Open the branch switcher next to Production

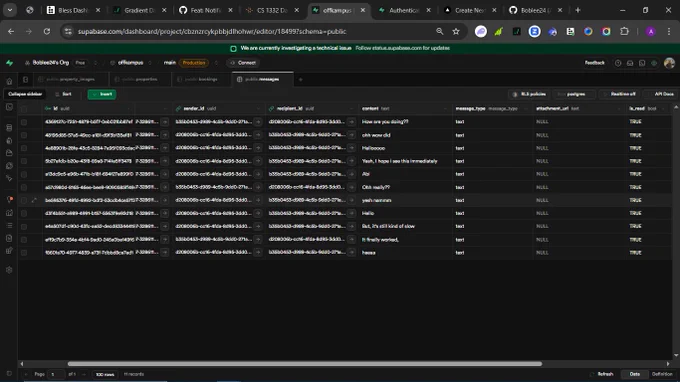coord(216,63)
